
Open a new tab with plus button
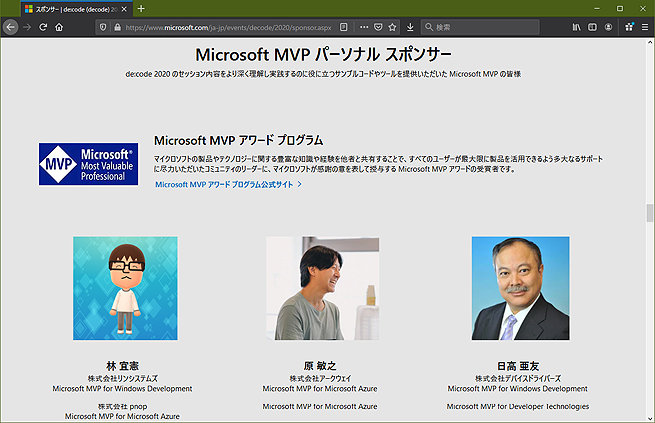(141, 8)
